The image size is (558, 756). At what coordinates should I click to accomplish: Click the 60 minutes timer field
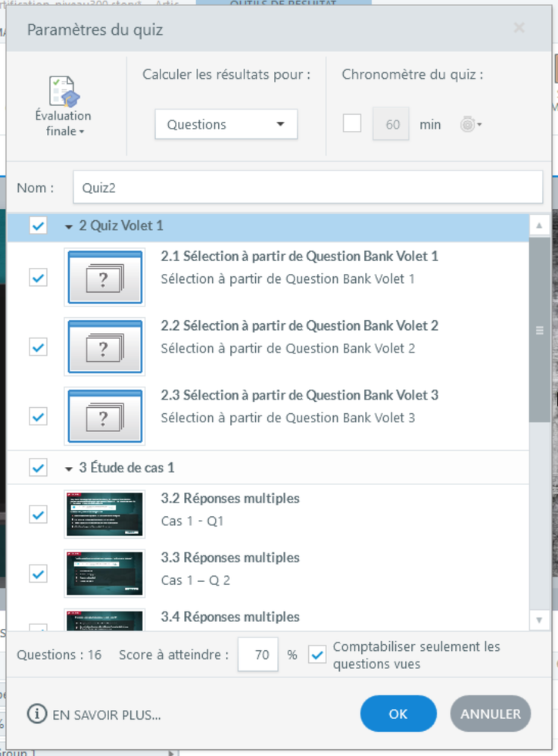(391, 124)
